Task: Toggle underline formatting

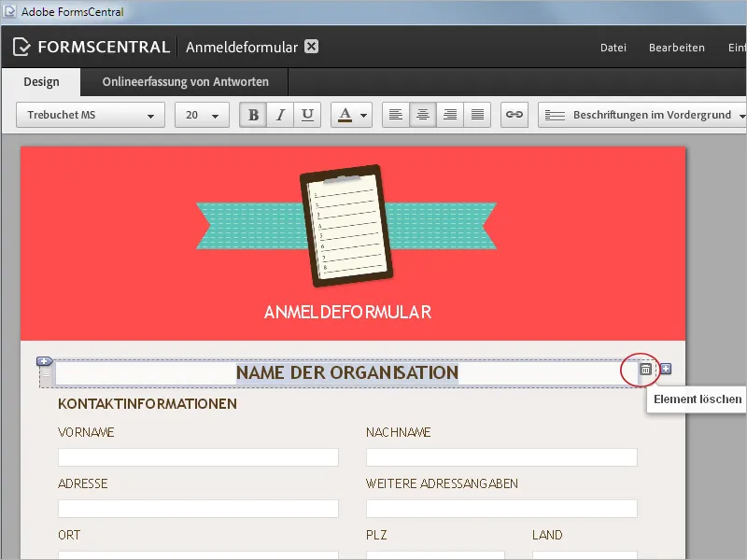Action: (x=307, y=115)
